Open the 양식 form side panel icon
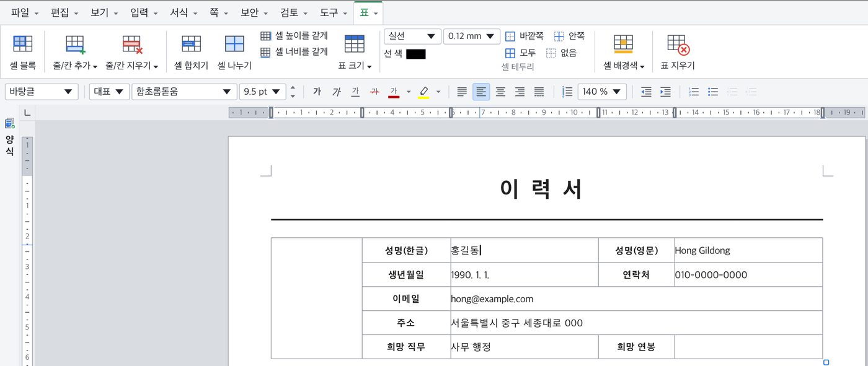 (x=9, y=123)
